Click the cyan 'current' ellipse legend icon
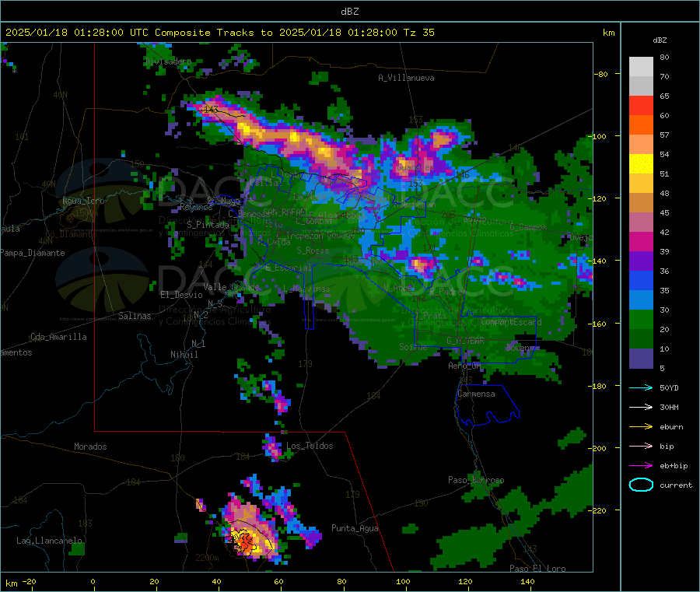 tap(641, 485)
